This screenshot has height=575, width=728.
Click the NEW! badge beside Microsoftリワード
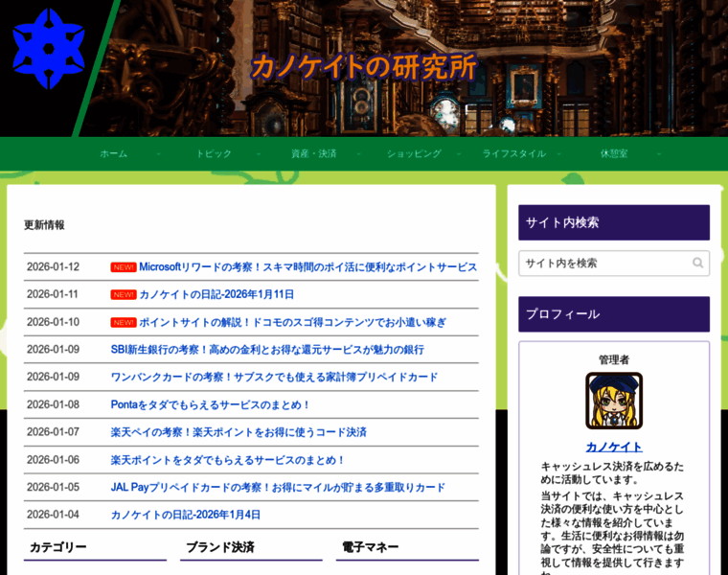(123, 267)
